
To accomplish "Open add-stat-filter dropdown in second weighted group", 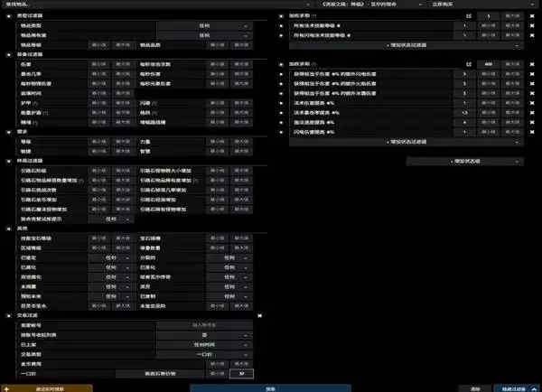I will coord(406,142).
